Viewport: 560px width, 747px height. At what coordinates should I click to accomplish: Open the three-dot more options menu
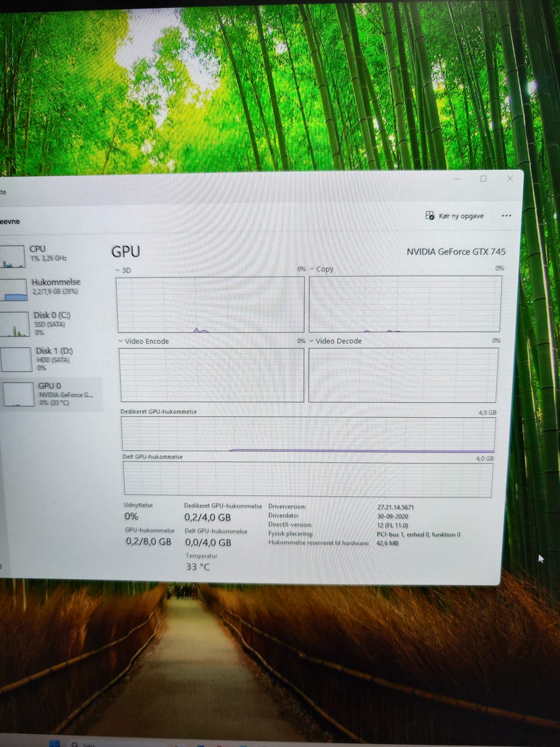point(506,216)
